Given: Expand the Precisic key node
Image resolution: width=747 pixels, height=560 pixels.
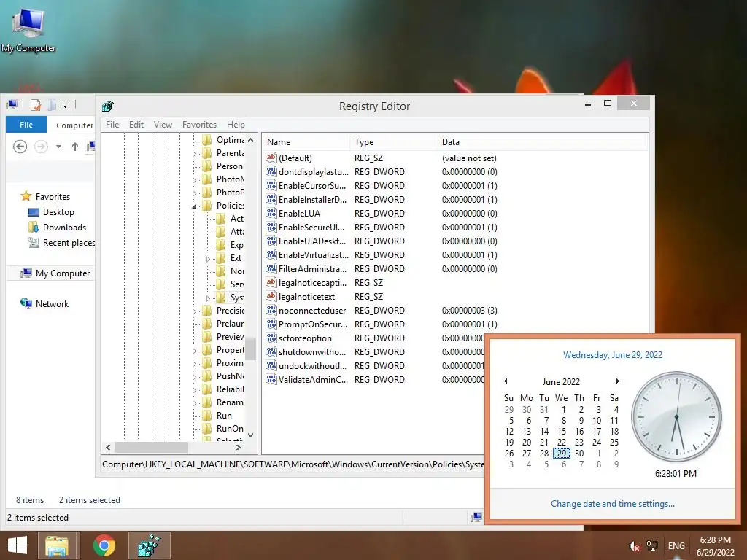Looking at the screenshot, I should [194, 311].
